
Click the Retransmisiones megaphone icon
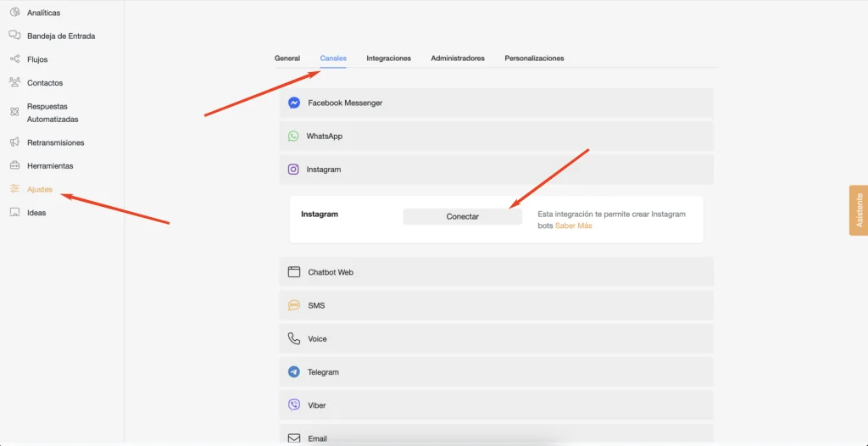15,142
